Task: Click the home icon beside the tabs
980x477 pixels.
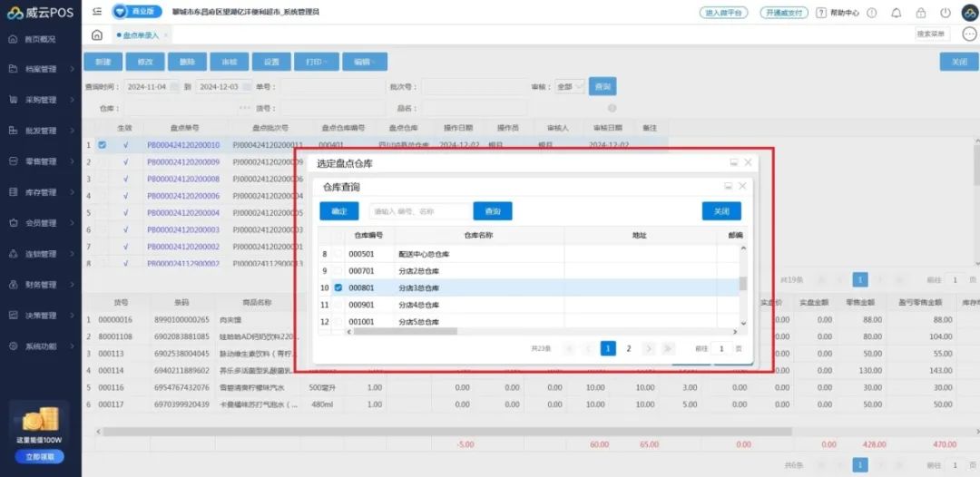Action: pos(97,34)
